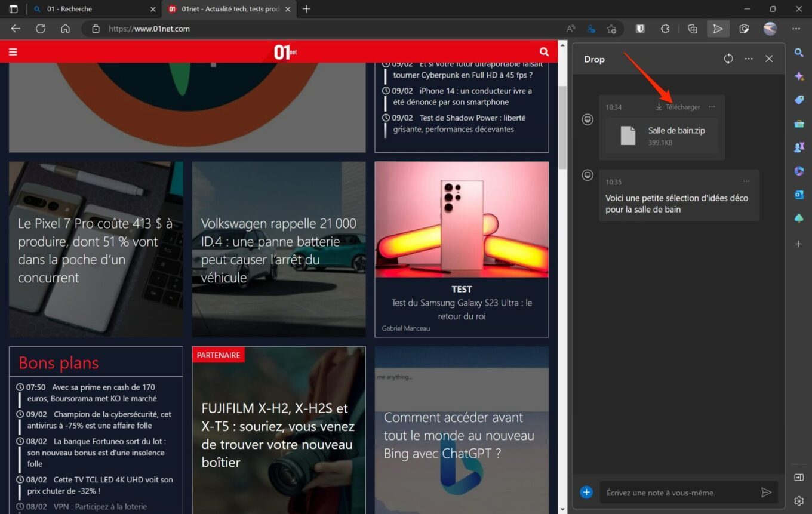Activate the read aloud icon

coord(571,29)
